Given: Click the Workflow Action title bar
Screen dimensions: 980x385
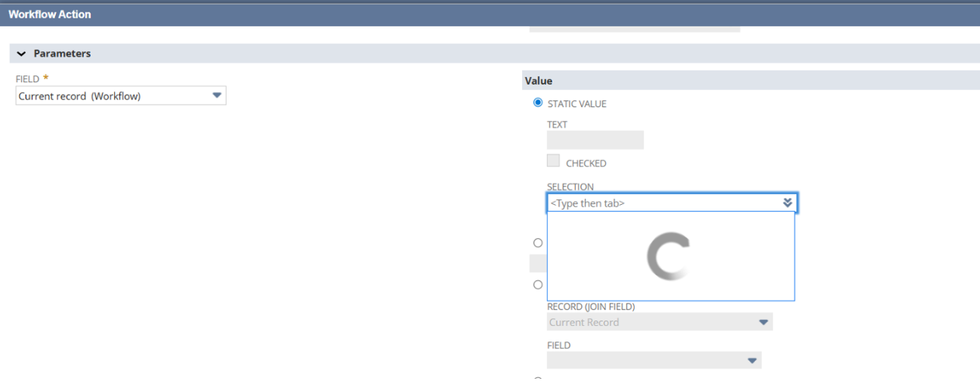Looking at the screenshot, I should pos(50,14).
